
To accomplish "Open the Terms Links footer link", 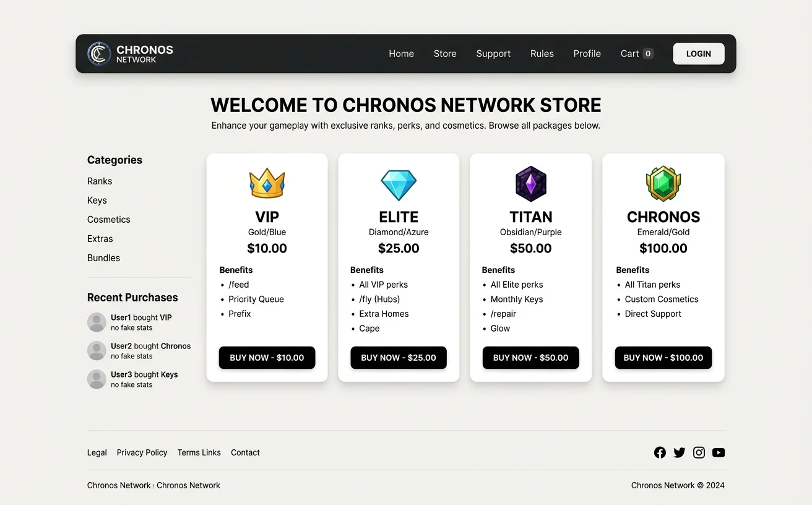I will click(199, 452).
